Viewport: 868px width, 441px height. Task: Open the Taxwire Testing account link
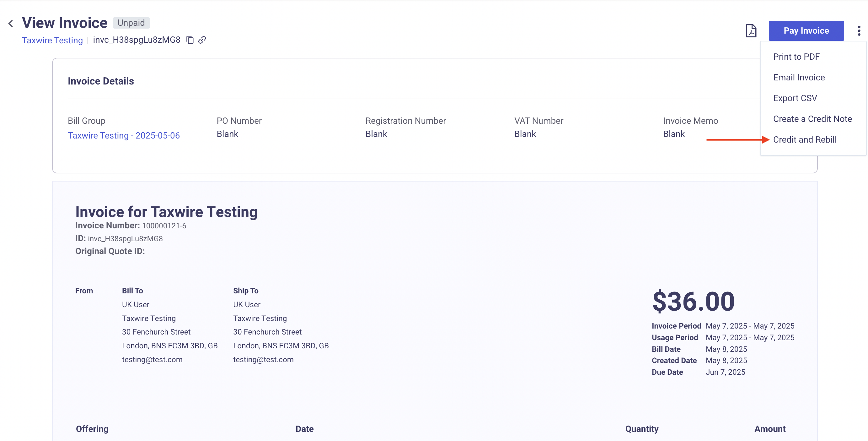click(52, 40)
